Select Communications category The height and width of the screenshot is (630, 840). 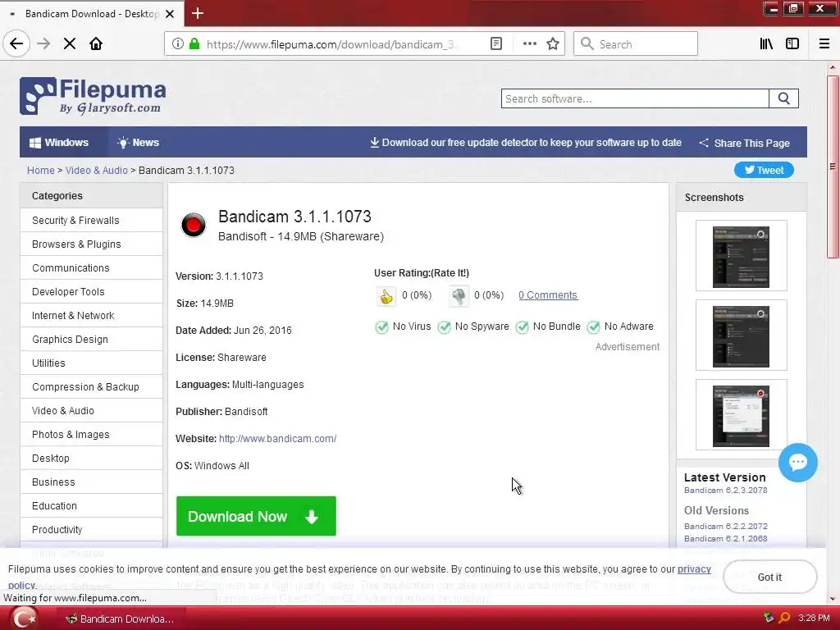92,268
